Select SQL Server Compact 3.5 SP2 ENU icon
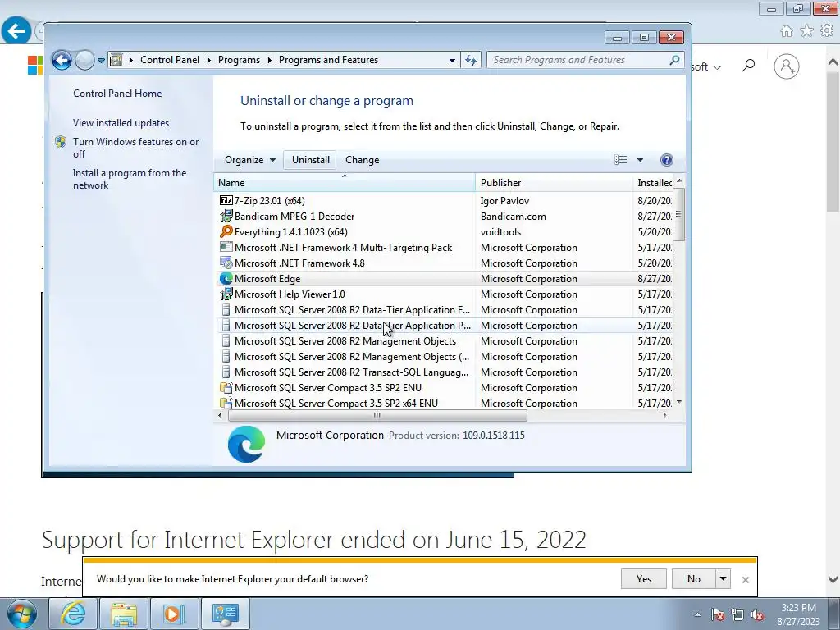Viewport: 840px width, 630px height. pos(226,387)
